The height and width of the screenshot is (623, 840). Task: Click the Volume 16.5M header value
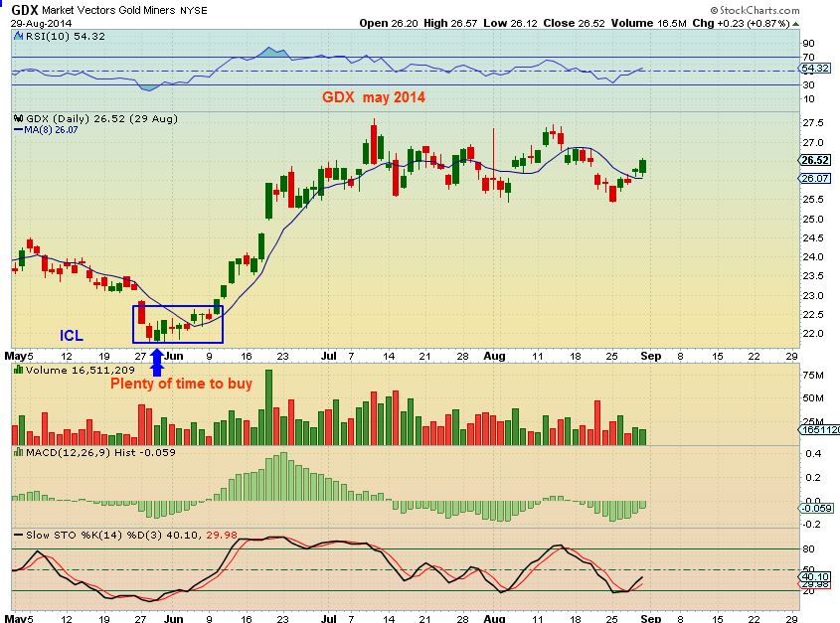(x=648, y=23)
